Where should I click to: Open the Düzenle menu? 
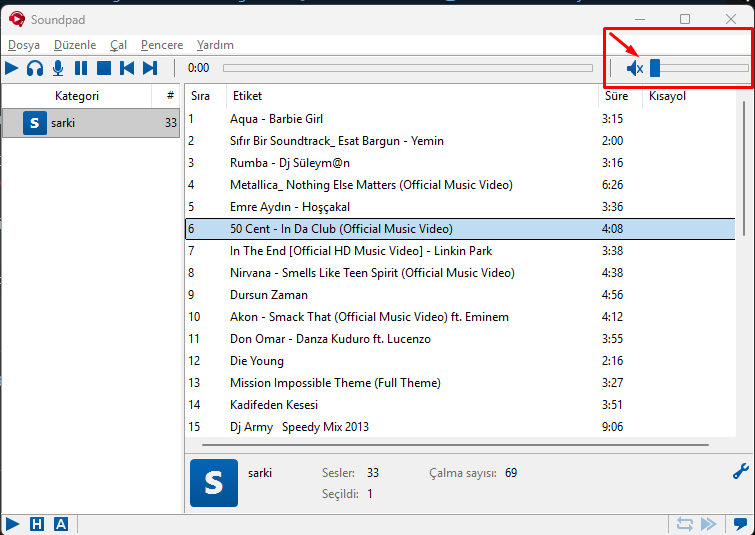[75, 45]
